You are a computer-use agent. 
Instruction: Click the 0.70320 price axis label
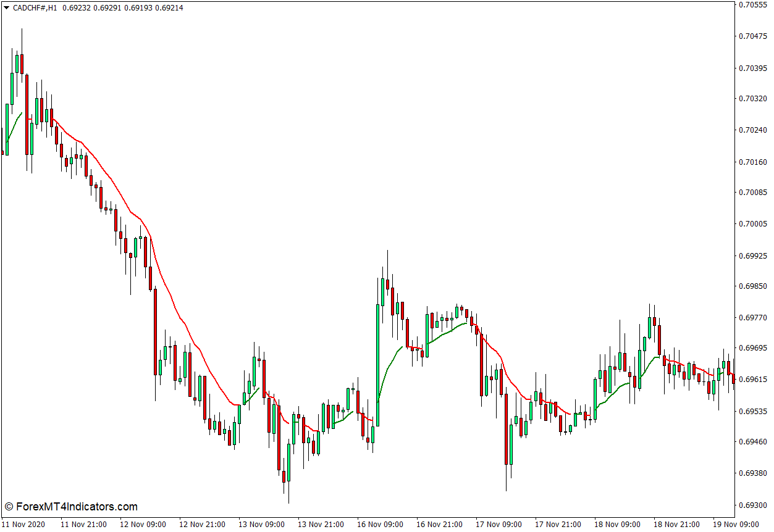tap(752, 99)
